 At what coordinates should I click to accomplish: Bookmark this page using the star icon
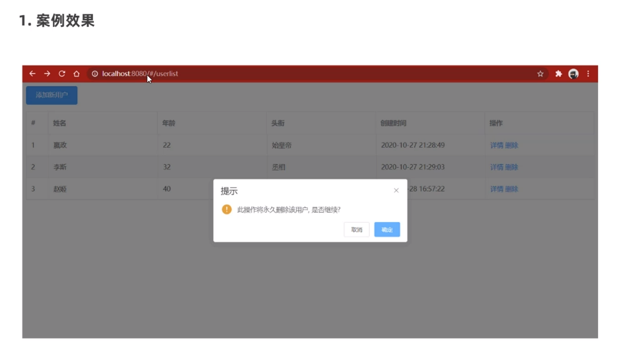[x=541, y=74]
